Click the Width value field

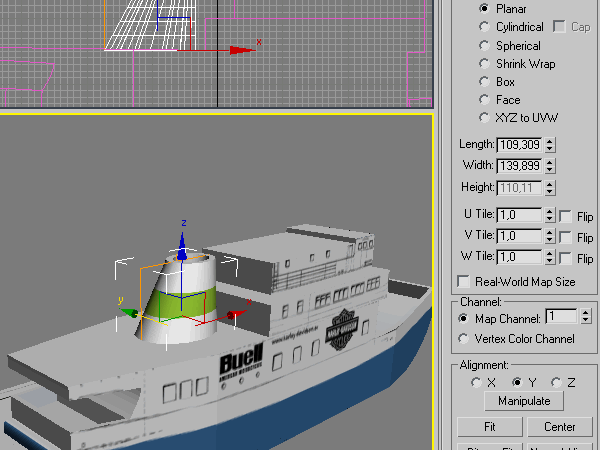click(519, 166)
